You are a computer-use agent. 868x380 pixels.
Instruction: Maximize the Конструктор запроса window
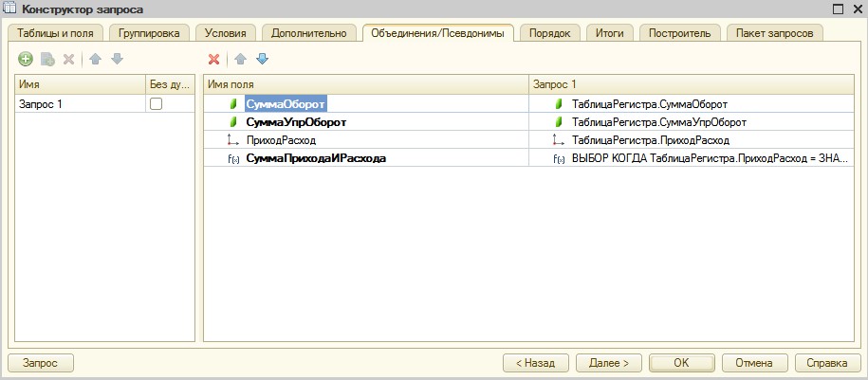[x=838, y=9]
